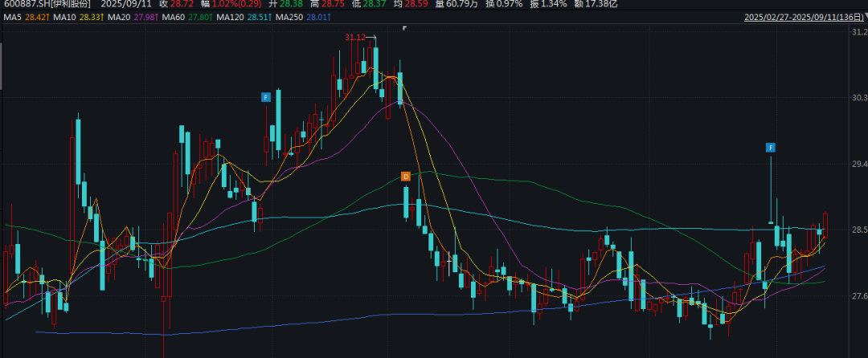Click the 30.3 price axis label

click(858, 98)
